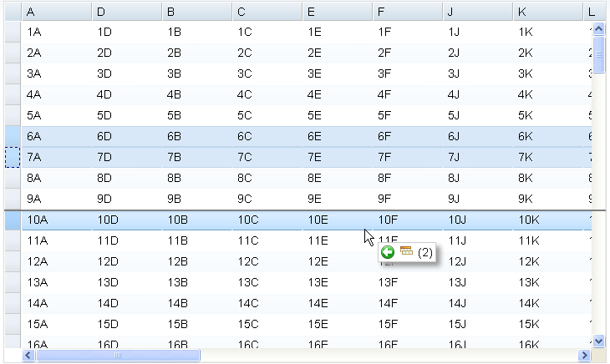
Task: Click cell 12J
Action: 478,262
